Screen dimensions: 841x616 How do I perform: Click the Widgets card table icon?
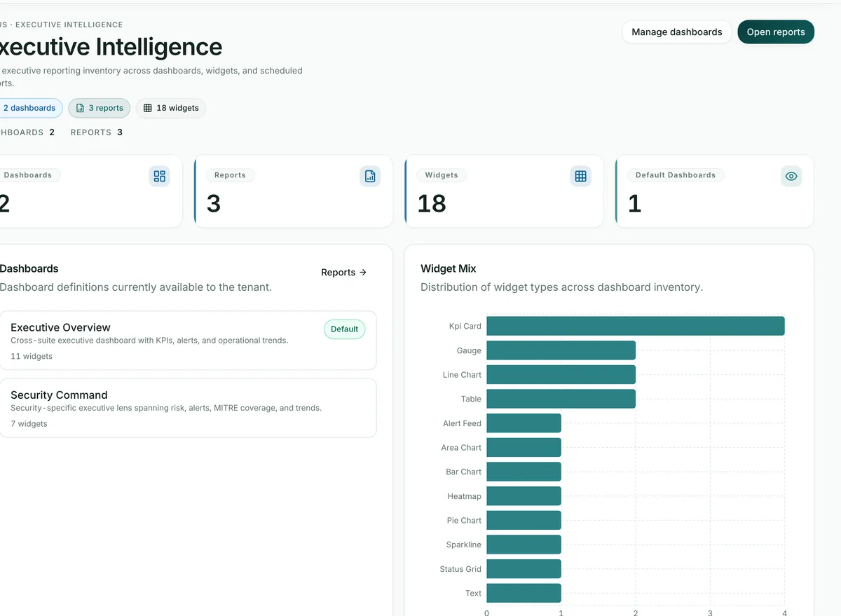point(580,176)
